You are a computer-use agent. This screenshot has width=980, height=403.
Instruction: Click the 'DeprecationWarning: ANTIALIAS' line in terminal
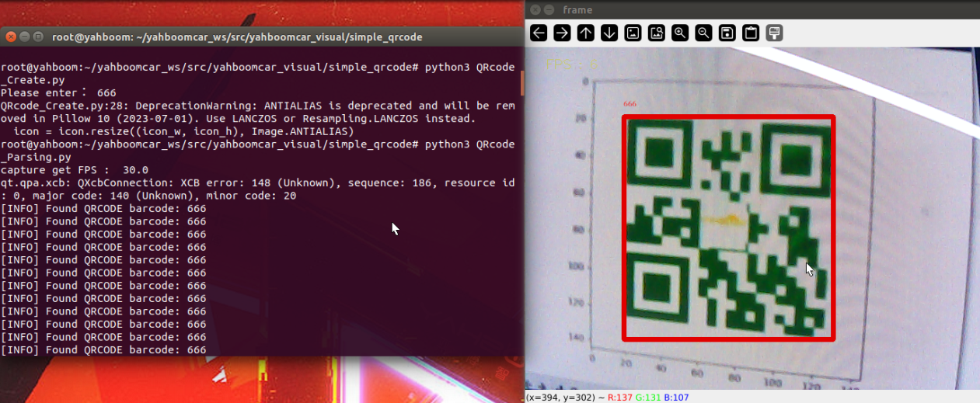257,106
